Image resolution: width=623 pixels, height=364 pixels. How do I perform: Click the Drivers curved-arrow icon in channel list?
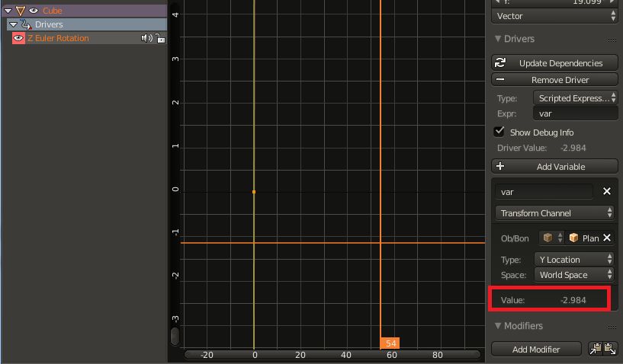click(26, 24)
